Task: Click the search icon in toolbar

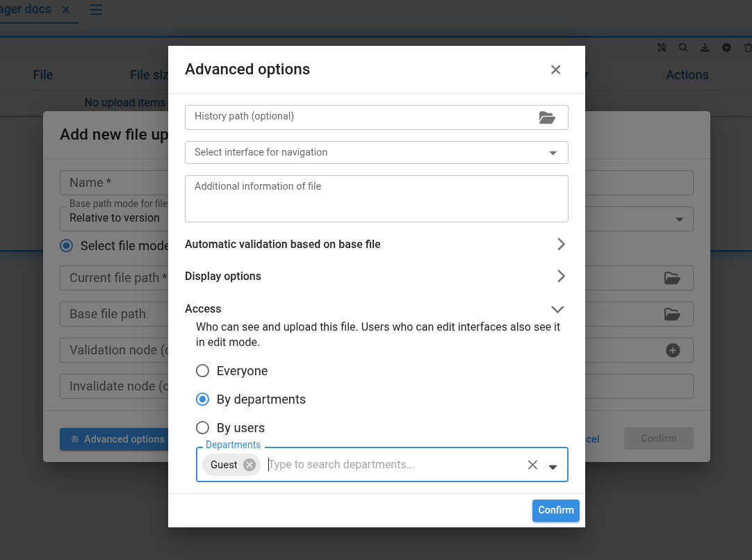Action: click(683, 47)
